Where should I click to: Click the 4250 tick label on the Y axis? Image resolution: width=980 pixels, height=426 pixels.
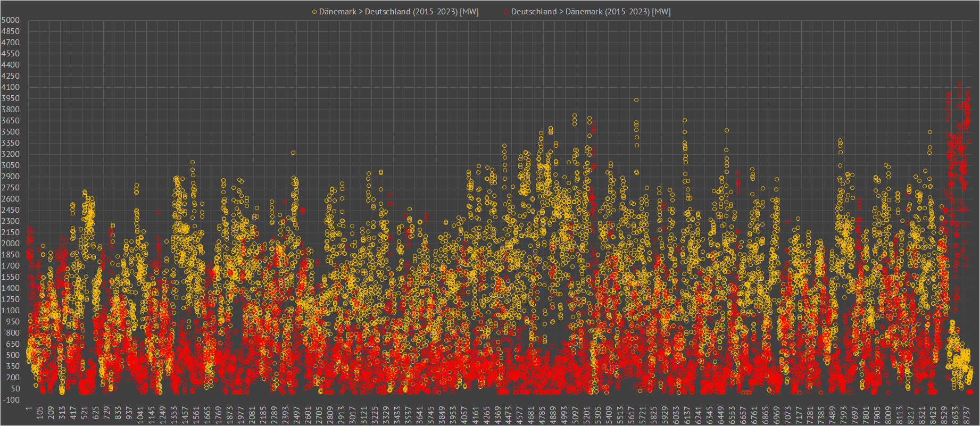tap(11, 76)
